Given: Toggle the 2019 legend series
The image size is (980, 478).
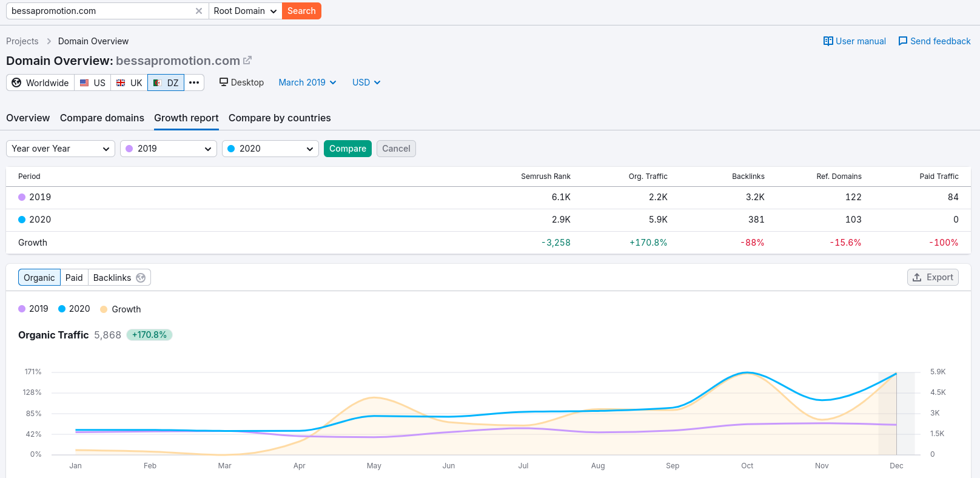Looking at the screenshot, I should click(33, 309).
